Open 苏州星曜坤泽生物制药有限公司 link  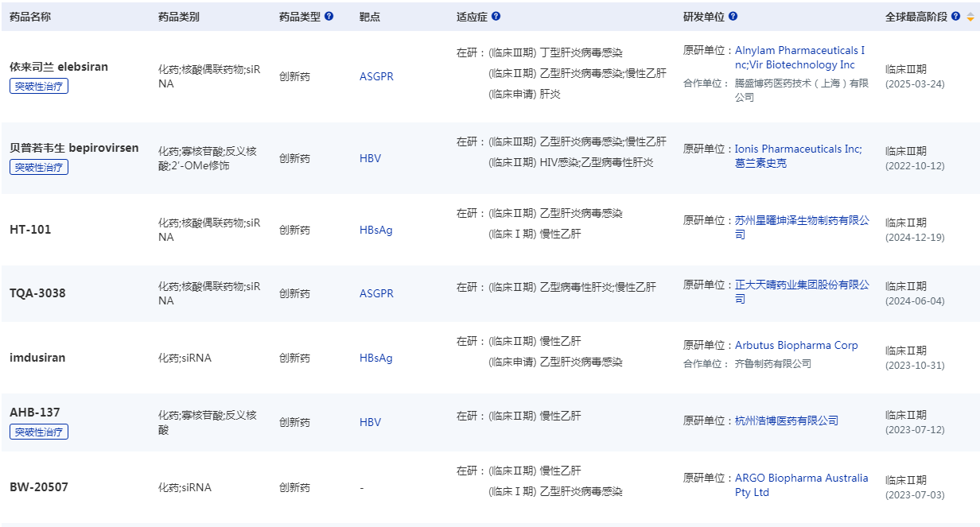[x=802, y=227]
